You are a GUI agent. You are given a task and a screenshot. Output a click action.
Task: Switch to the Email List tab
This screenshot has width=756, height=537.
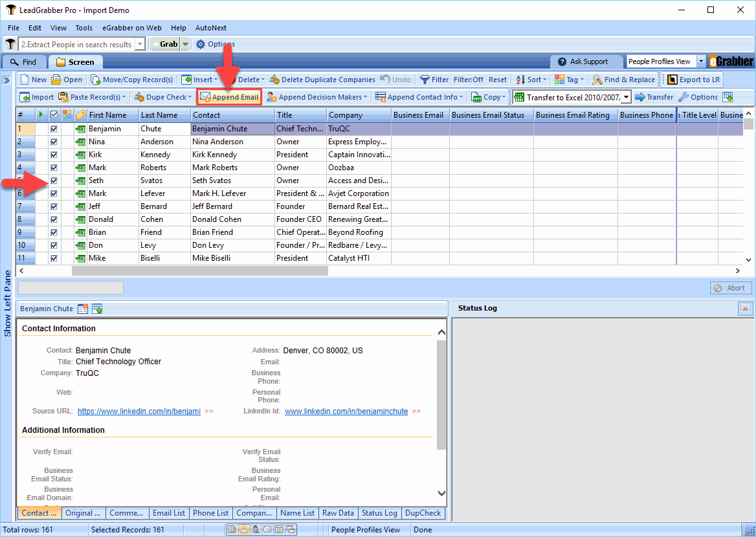pos(169,513)
